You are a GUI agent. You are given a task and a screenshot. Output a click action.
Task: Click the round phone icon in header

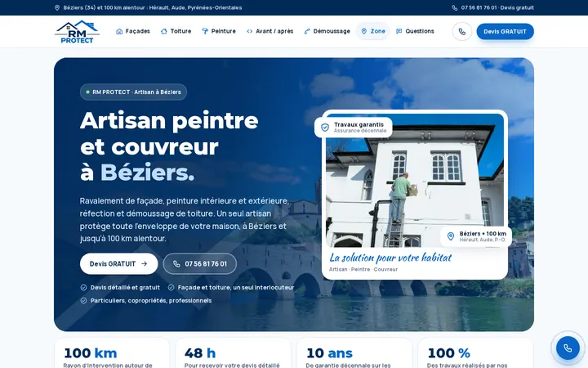coord(462,32)
